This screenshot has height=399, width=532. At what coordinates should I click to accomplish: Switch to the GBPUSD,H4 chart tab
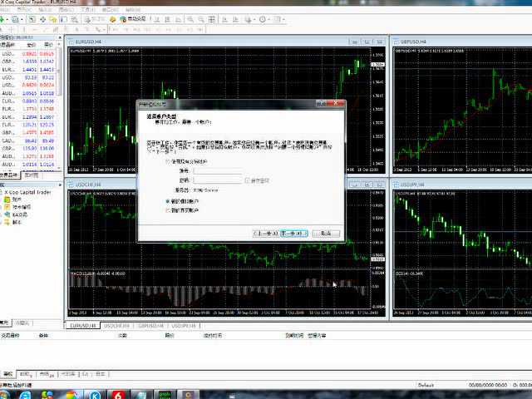(x=150, y=326)
